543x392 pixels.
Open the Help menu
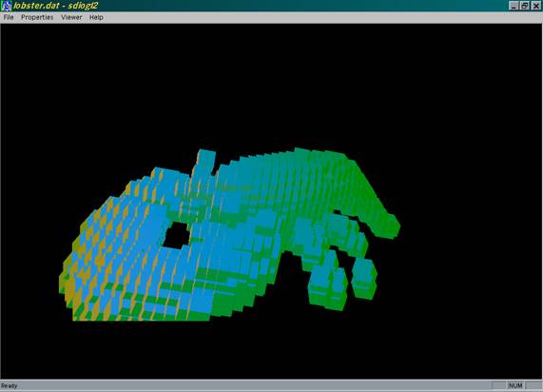pos(96,17)
